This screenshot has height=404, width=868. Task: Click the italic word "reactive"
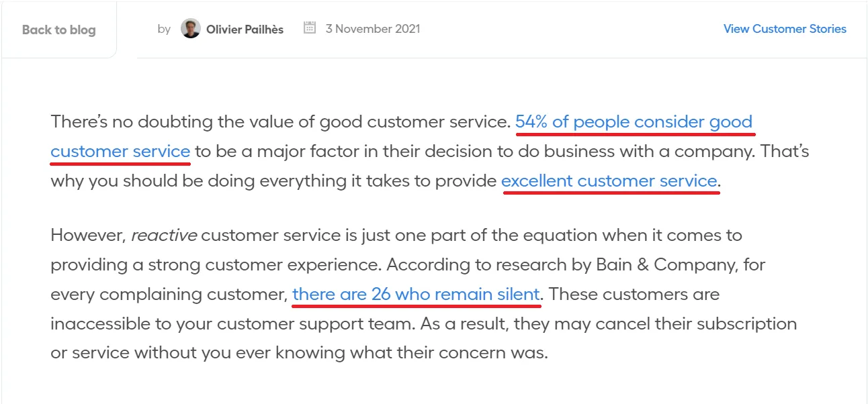point(164,236)
